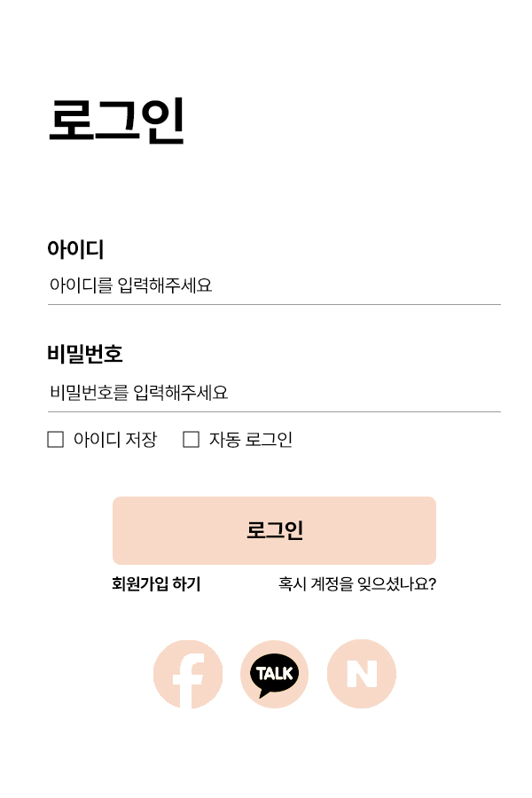Enable the 아이디 저장 checkbox

pyautogui.click(x=56, y=439)
